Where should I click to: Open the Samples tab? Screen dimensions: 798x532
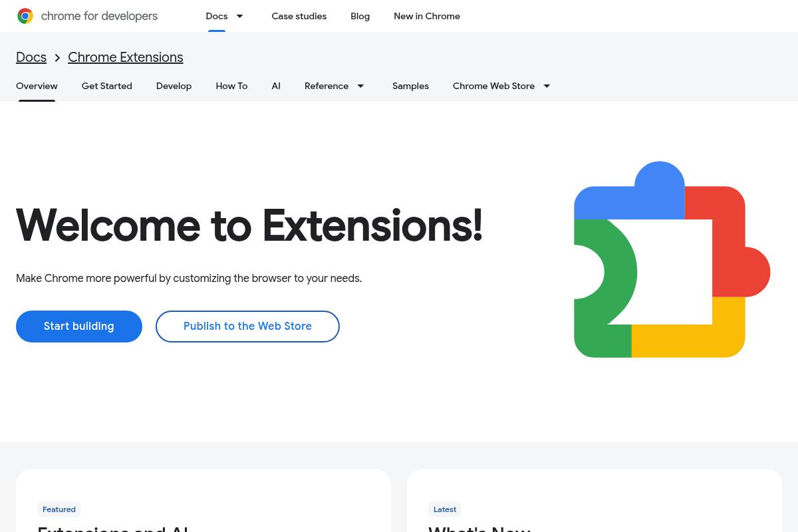tap(410, 86)
